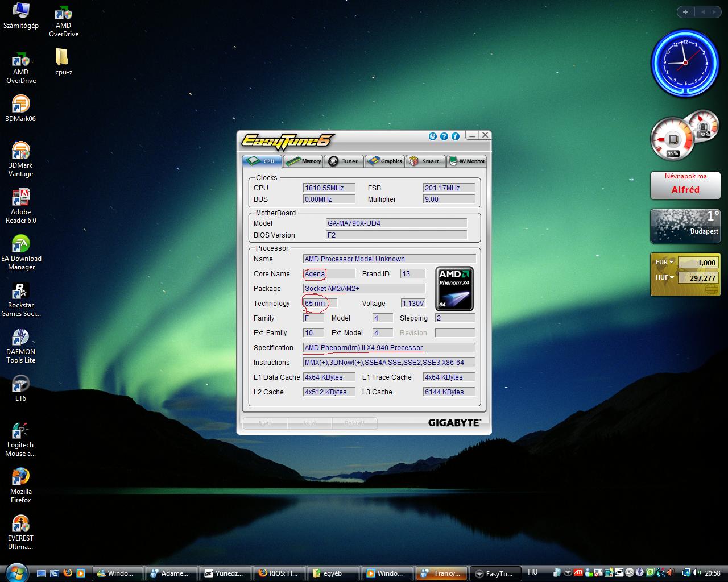The height and width of the screenshot is (582, 728).
Task: Click the AMD Phenom X4 logo image
Action: [454, 289]
